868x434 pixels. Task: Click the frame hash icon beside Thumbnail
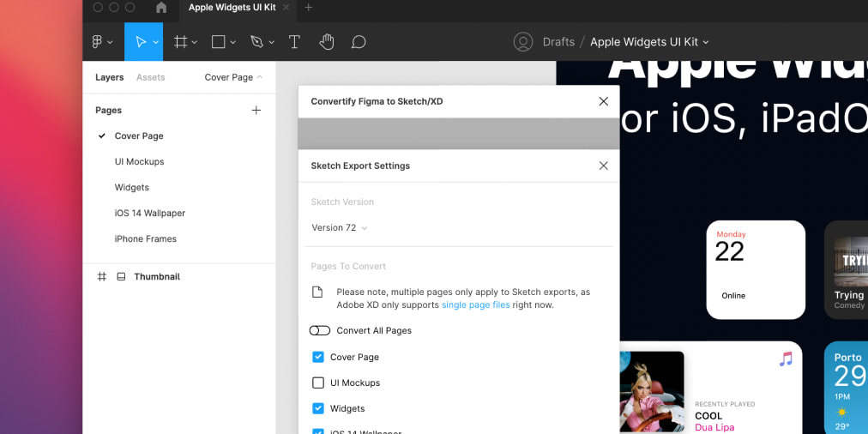(x=102, y=277)
